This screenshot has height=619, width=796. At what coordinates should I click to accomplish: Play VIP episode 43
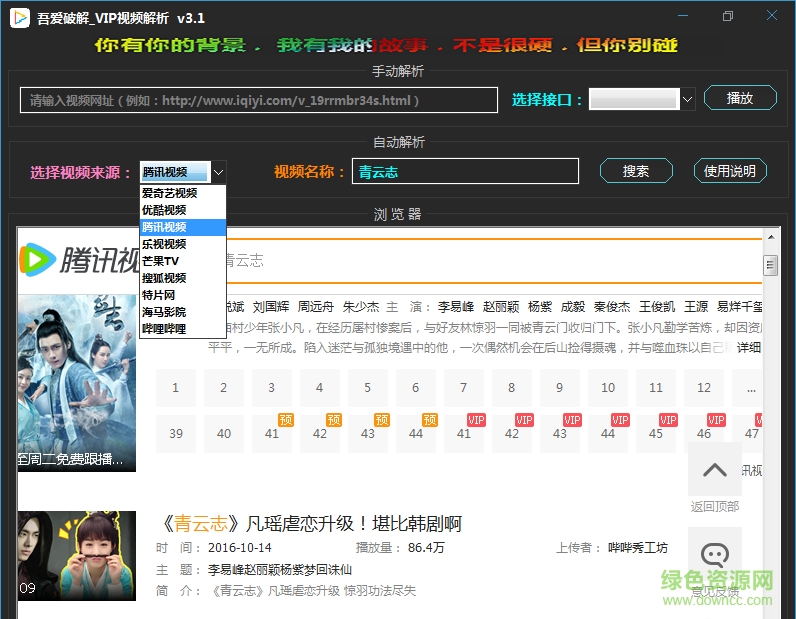pos(559,434)
